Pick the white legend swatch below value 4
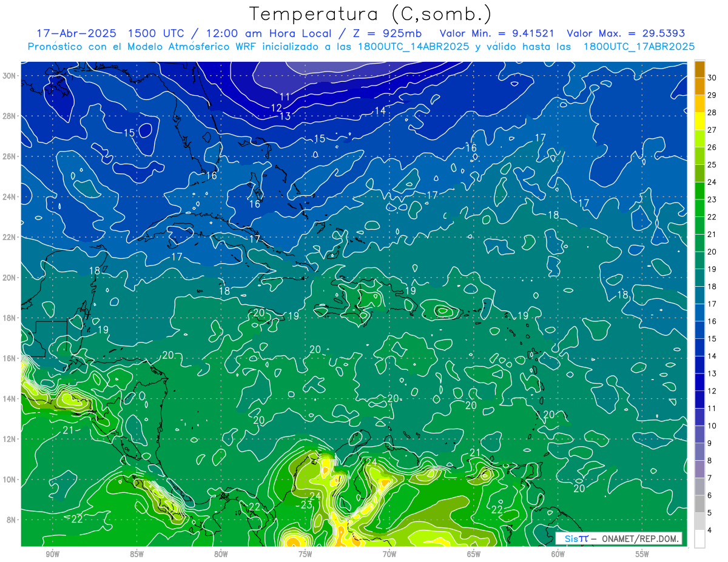The width and height of the screenshot is (728, 562). pos(699,538)
